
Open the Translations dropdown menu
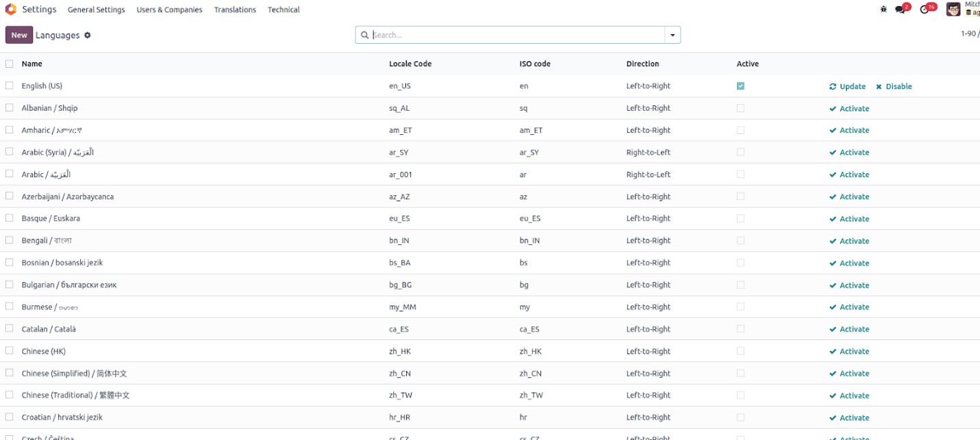[235, 10]
